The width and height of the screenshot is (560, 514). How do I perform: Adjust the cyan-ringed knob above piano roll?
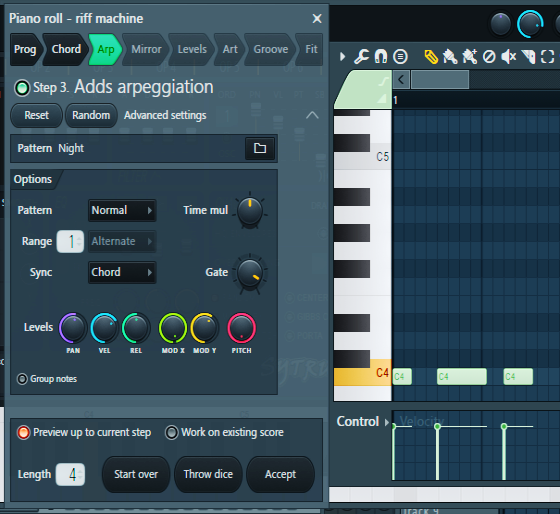tap(530, 24)
